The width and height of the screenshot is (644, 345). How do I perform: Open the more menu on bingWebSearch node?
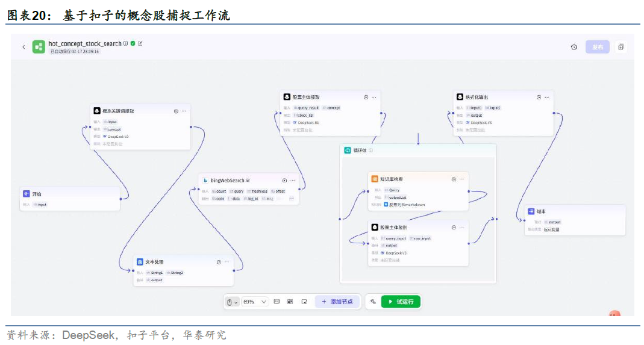(x=293, y=180)
